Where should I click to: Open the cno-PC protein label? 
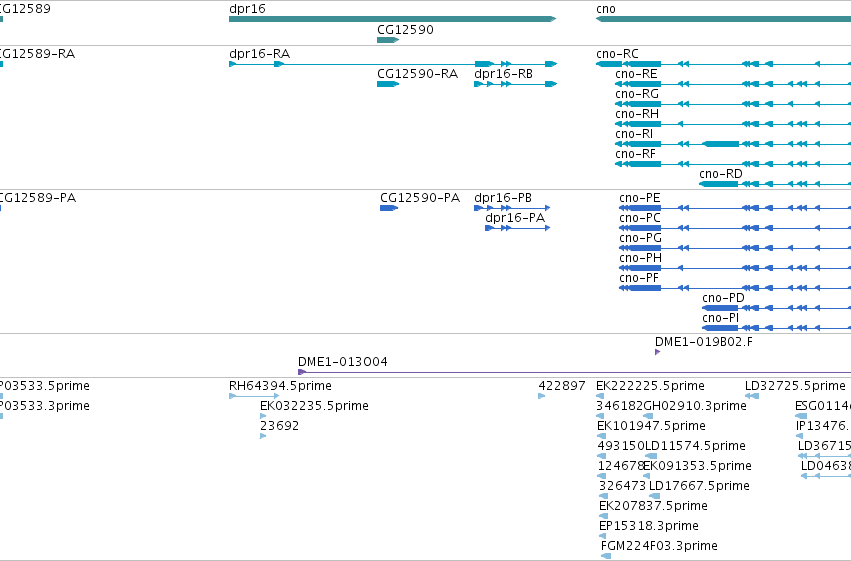click(640, 218)
